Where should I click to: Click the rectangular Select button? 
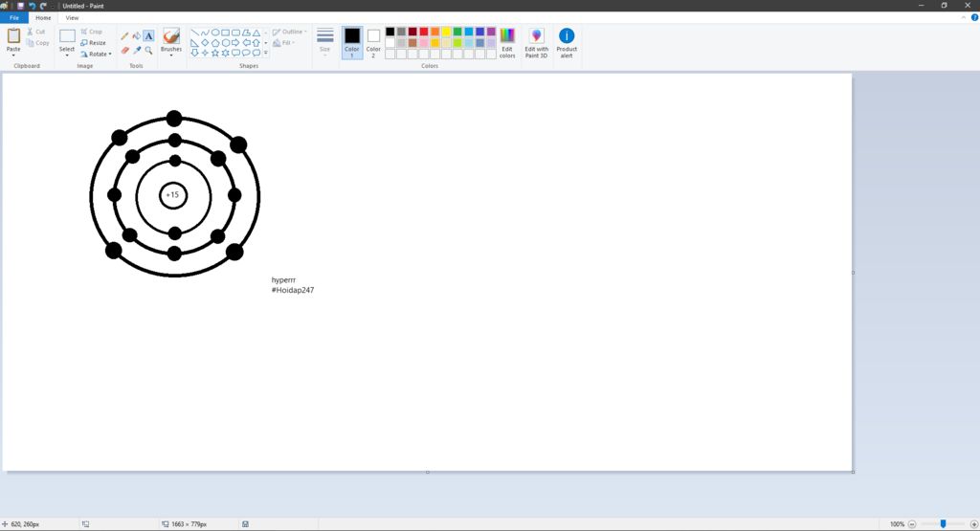tap(67, 38)
